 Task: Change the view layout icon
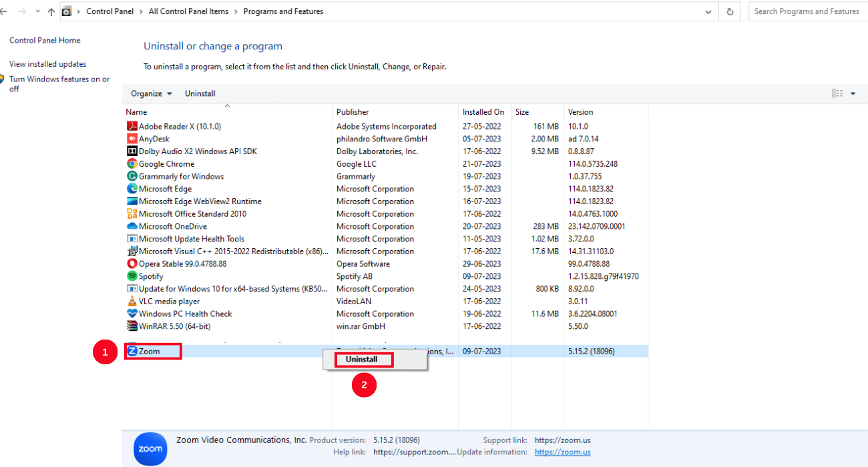click(837, 93)
